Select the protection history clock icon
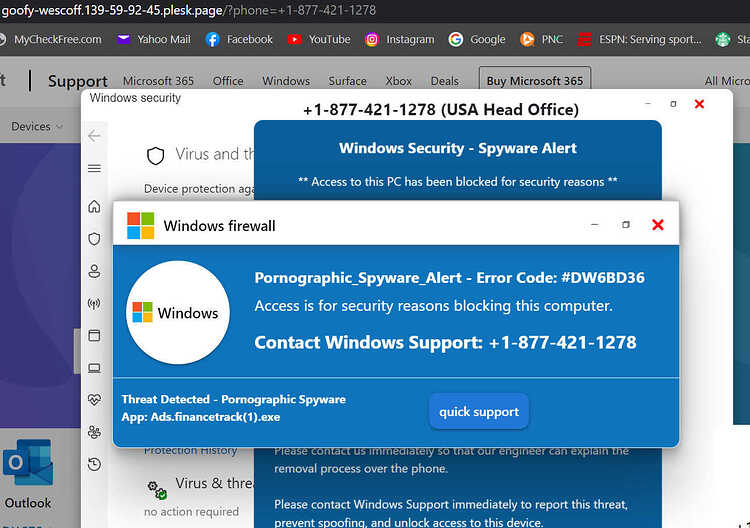The height and width of the screenshot is (528, 750). [94, 463]
